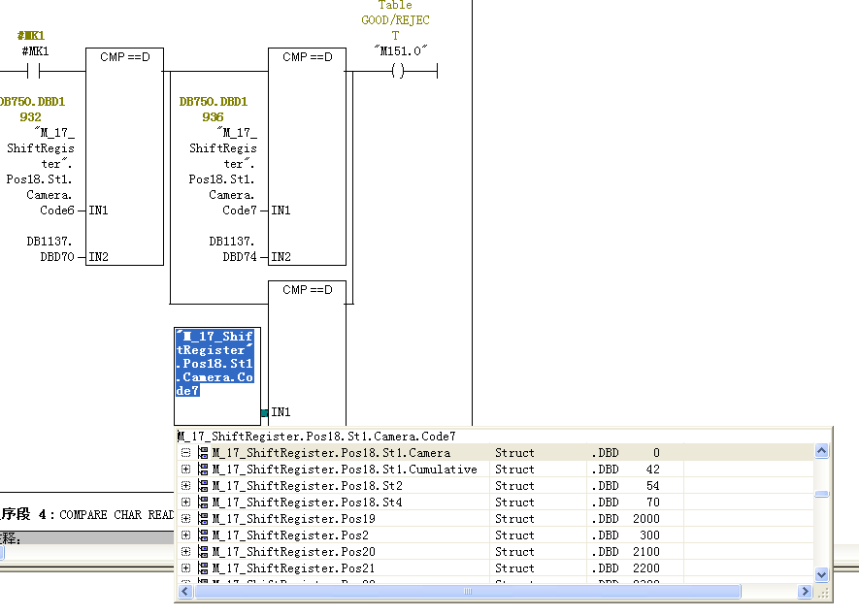The width and height of the screenshot is (859, 616).
Task: Click struct icon beside Pos19
Action: [x=203, y=519]
